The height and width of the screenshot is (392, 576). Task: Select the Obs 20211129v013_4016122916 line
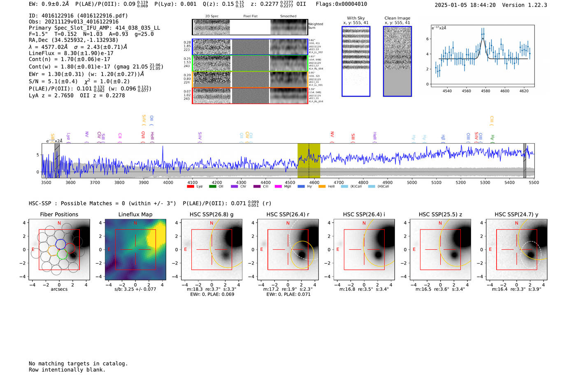tap(74, 22)
